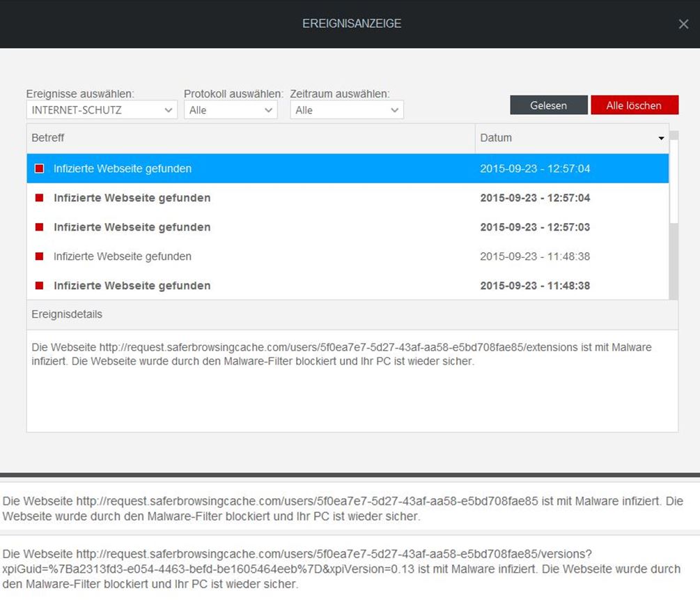Image resolution: width=700 pixels, height=600 pixels.
Task: Click the red icon of the non-bold 11:48:38 event
Action: tap(39, 256)
